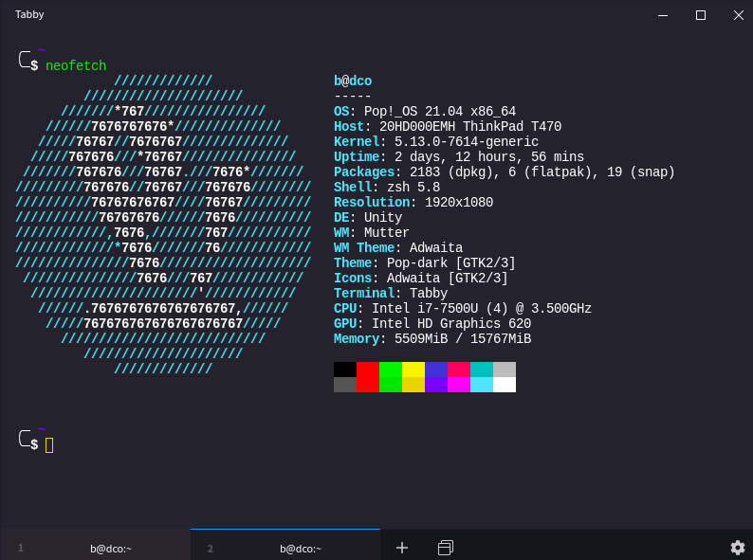Maximize the Tabby window

click(701, 14)
